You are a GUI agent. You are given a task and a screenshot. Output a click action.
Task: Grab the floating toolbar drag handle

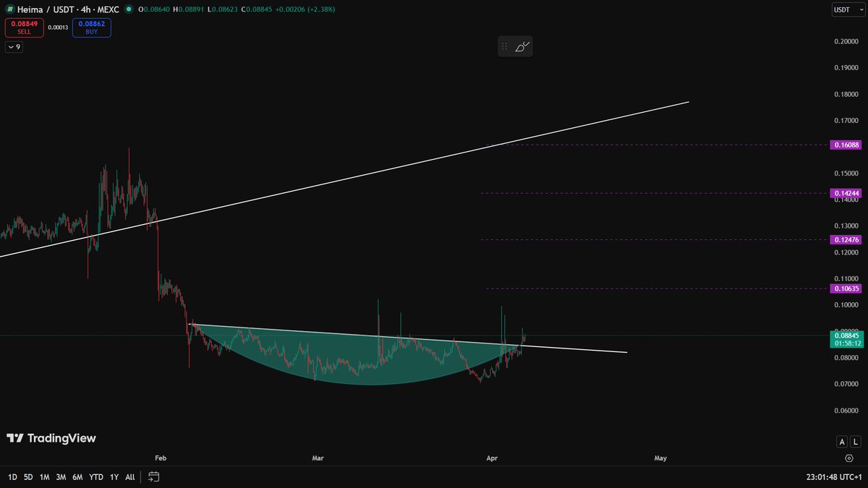pyautogui.click(x=505, y=47)
